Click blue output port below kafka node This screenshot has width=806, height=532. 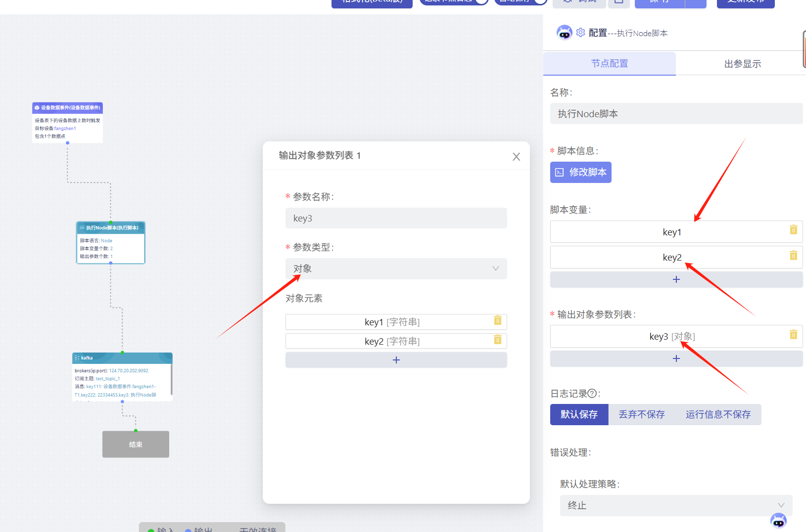click(x=122, y=401)
